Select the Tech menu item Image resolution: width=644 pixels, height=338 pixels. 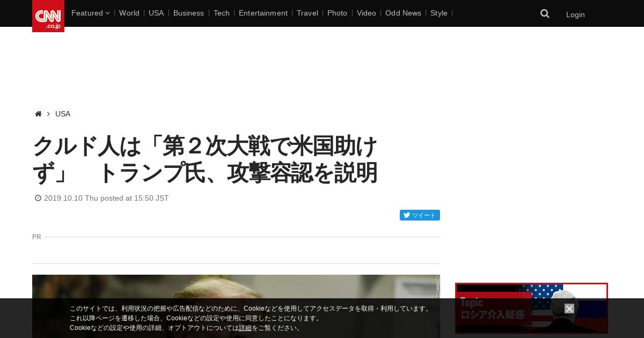pyautogui.click(x=222, y=13)
